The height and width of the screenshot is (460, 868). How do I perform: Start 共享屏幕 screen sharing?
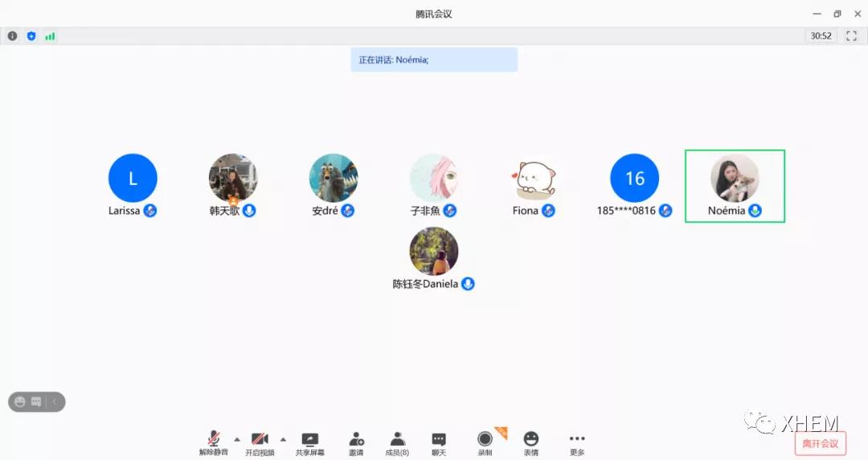tap(309, 442)
